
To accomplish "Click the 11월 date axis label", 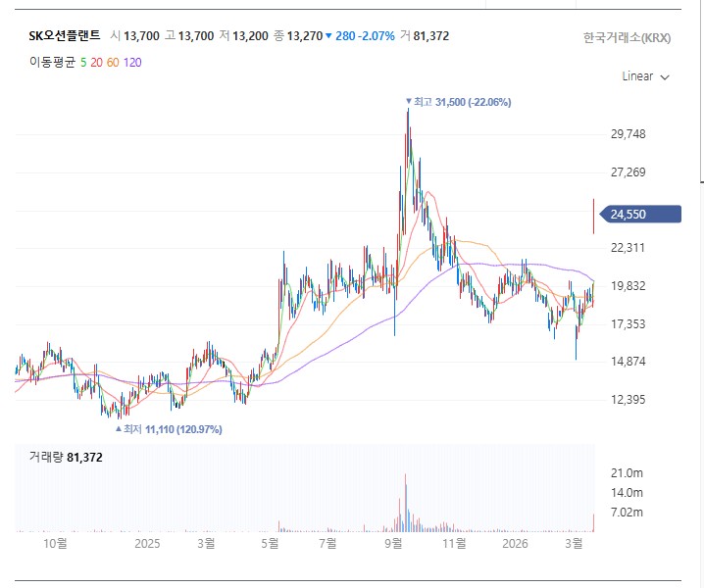I will click(x=454, y=543).
